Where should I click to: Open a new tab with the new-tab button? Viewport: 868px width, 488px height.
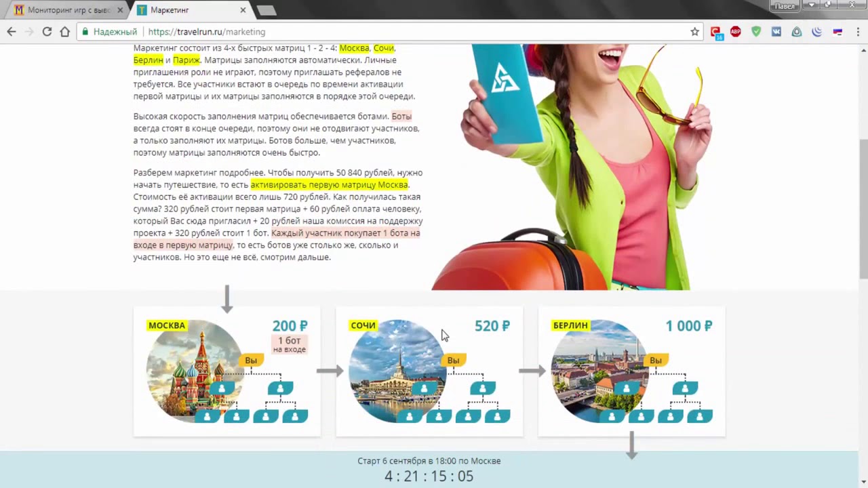[x=267, y=10]
